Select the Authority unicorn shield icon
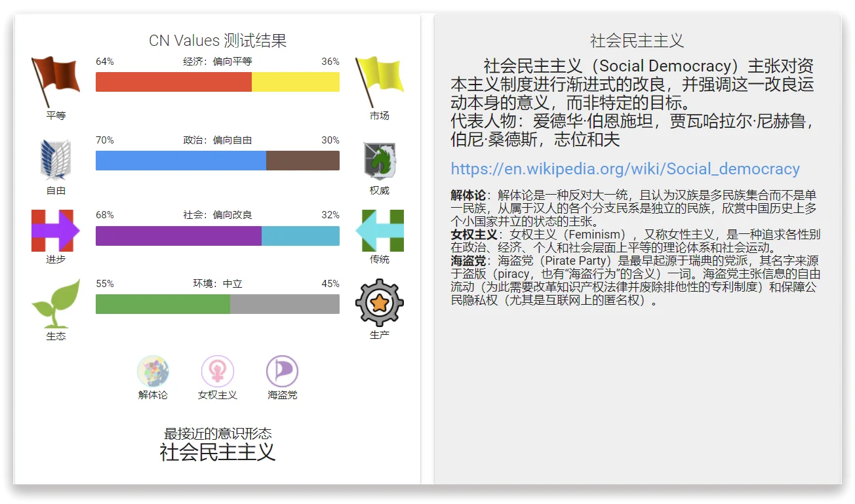Screen dimensions: 855x504 [380, 161]
